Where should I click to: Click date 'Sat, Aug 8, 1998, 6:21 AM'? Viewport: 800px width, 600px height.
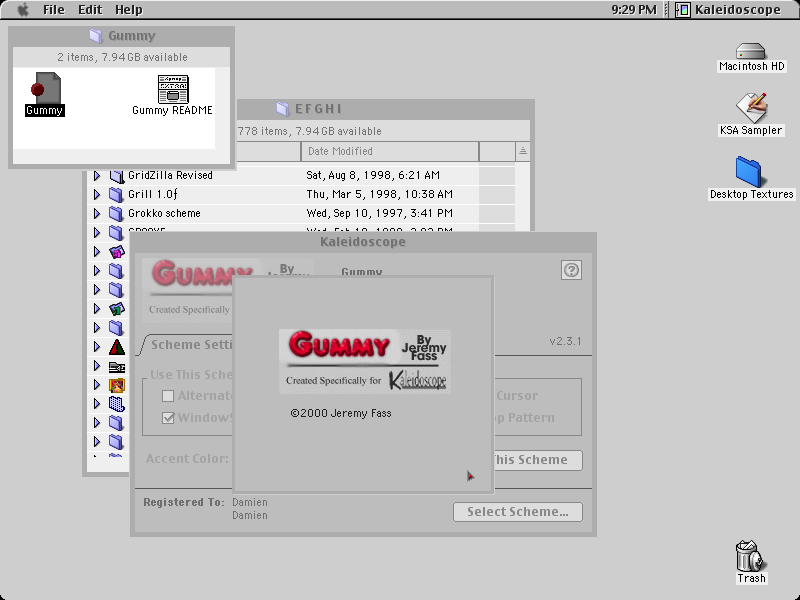[372, 176]
